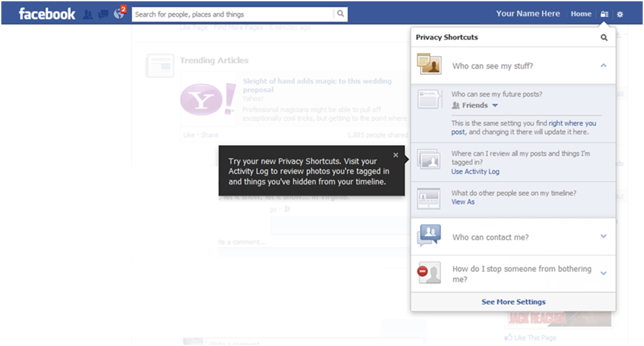Open the Friends audience dropdown
The height and width of the screenshot is (346, 644).
coord(474,106)
